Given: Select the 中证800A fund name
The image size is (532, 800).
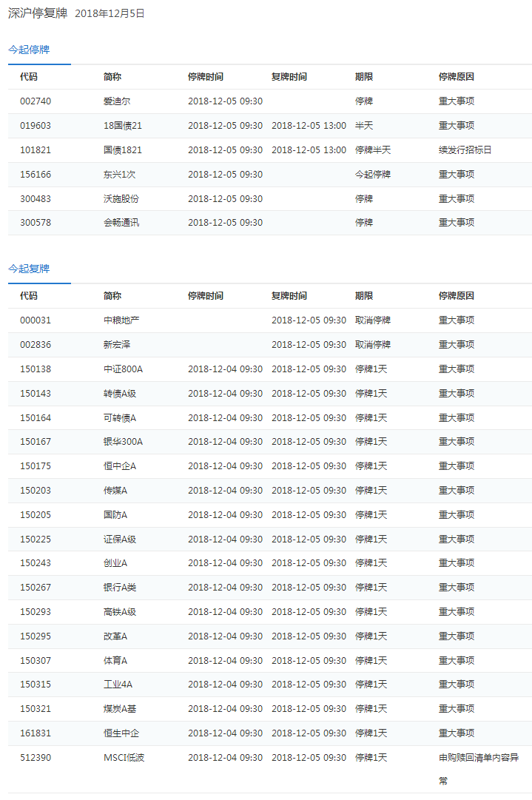Looking at the screenshot, I should point(123,369).
